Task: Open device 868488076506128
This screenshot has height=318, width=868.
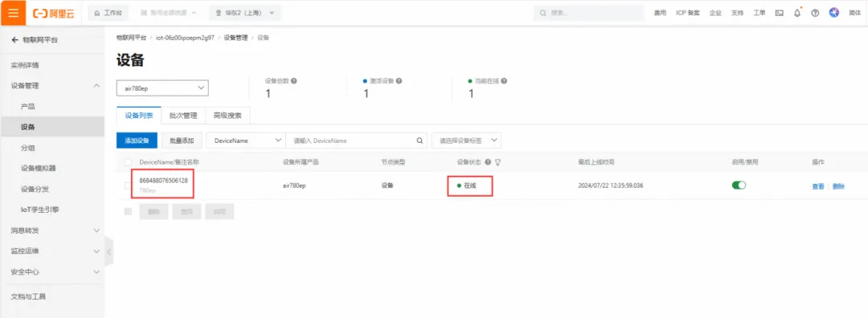Action: [x=163, y=181]
